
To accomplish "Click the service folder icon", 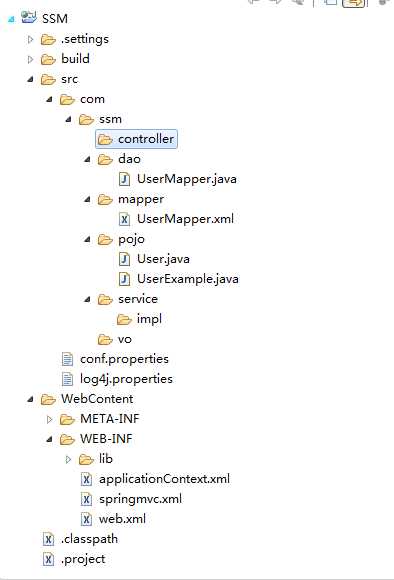I will pyautogui.click(x=105, y=299).
